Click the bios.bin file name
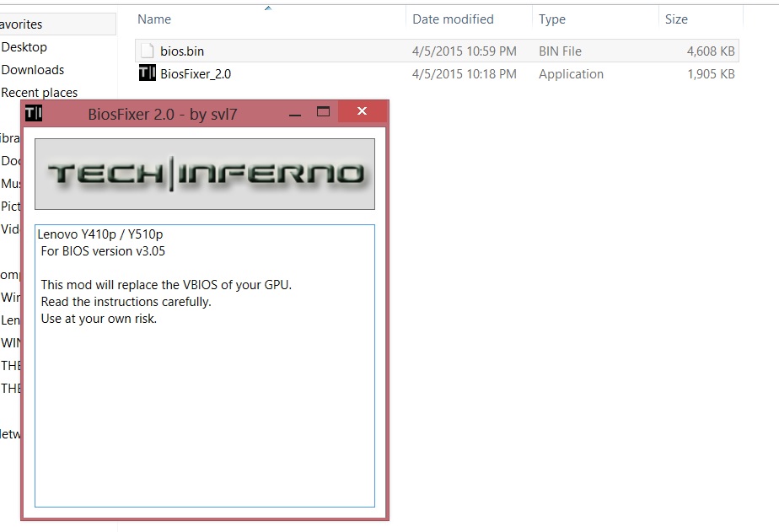The width and height of the screenshot is (779, 532). coord(182,51)
